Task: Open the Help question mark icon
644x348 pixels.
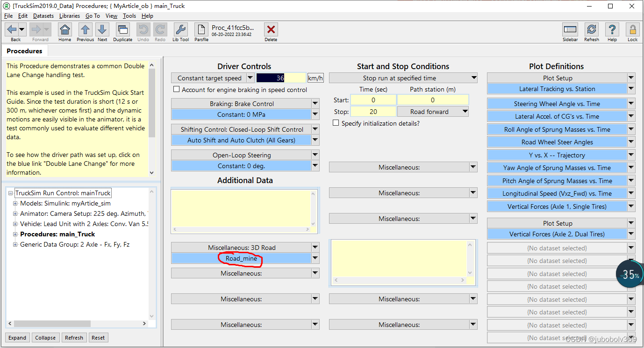Action: (x=612, y=29)
